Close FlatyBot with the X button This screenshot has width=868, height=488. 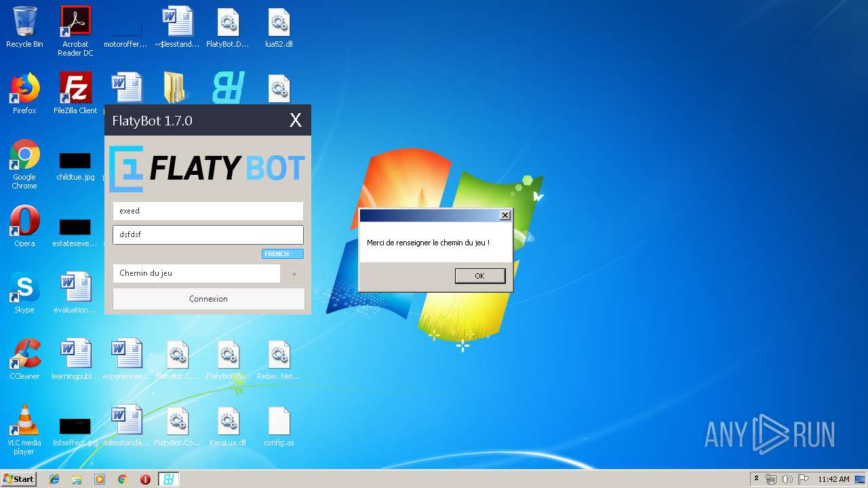coord(296,121)
